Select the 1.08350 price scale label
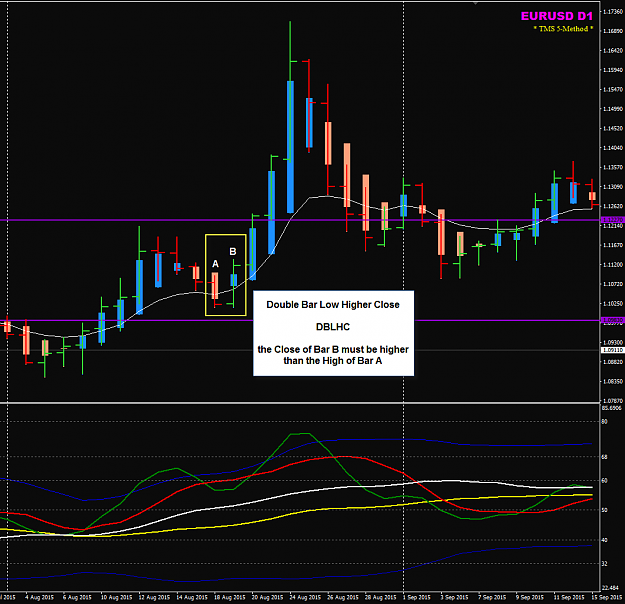 click(613, 382)
